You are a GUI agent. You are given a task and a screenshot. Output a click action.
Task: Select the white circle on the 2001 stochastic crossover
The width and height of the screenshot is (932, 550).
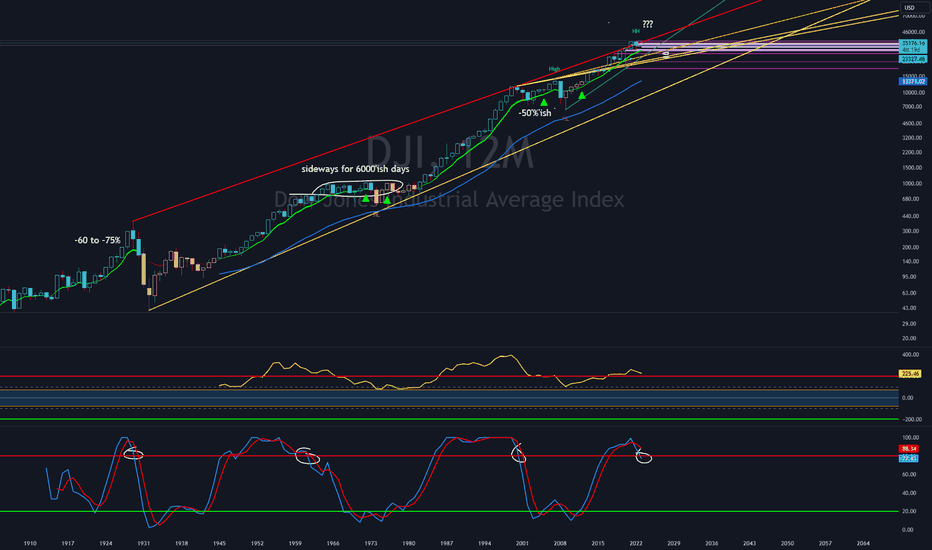[518, 454]
